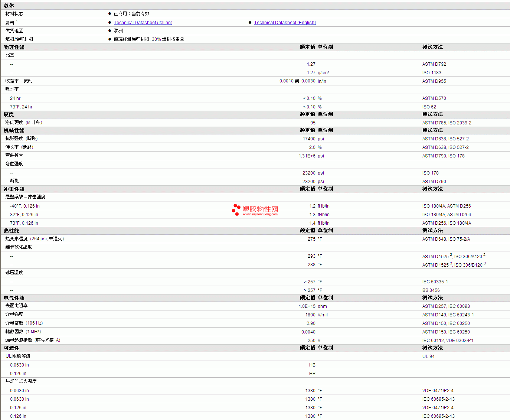This screenshot has width=510, height=420.
Task: Click ASTM D785, ISO 2039-2 method
Action: click(447, 123)
